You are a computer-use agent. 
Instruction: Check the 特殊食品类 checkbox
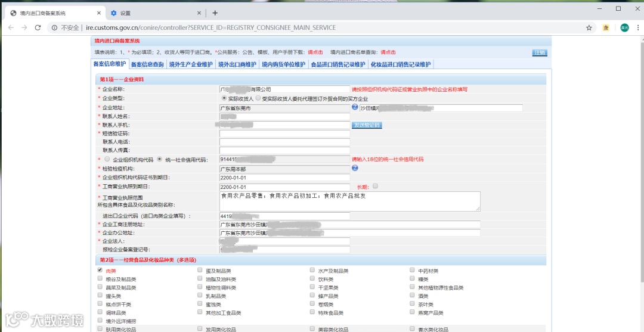tap(312, 312)
